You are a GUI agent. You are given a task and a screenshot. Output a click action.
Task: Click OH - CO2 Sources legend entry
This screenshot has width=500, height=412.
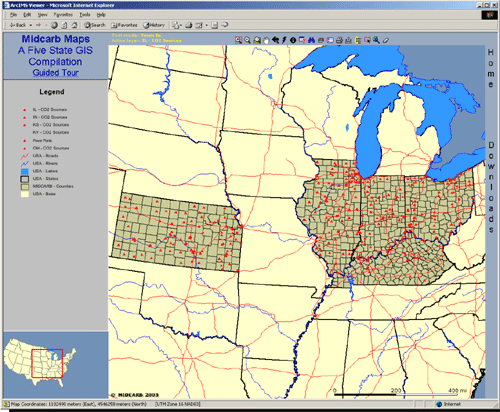pos(51,148)
